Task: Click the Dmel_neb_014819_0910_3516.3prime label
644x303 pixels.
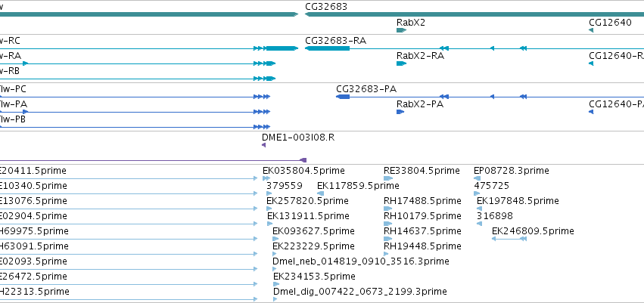Action: pos(361,261)
